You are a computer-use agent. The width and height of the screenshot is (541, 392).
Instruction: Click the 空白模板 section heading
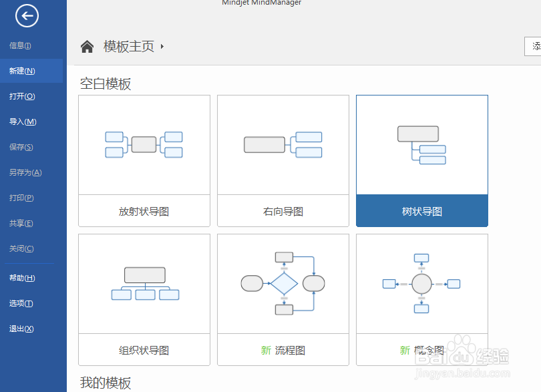coord(106,84)
